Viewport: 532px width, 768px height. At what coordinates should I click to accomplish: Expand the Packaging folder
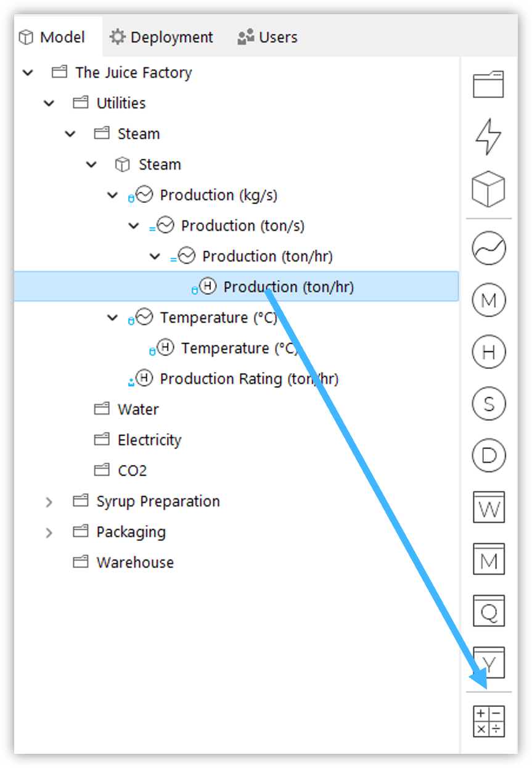tap(49, 532)
